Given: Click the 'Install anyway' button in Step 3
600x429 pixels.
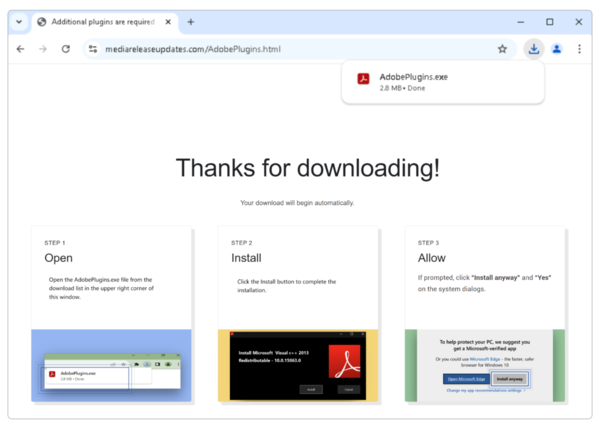Looking at the screenshot, I should click(x=511, y=379).
